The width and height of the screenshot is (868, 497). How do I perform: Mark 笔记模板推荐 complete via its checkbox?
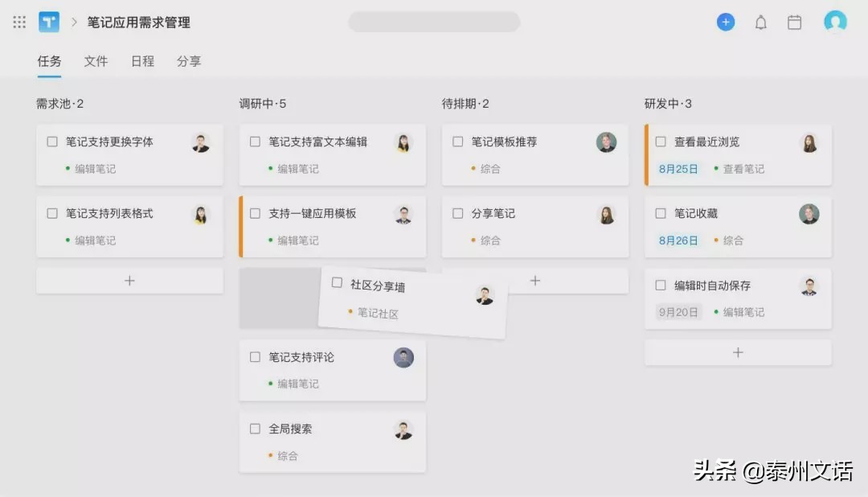click(458, 142)
